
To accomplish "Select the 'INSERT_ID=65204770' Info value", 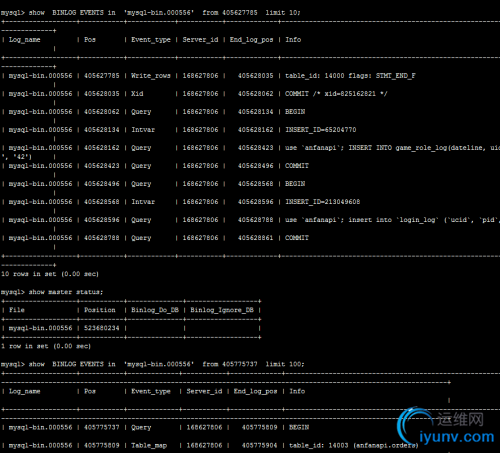I will pos(321,130).
